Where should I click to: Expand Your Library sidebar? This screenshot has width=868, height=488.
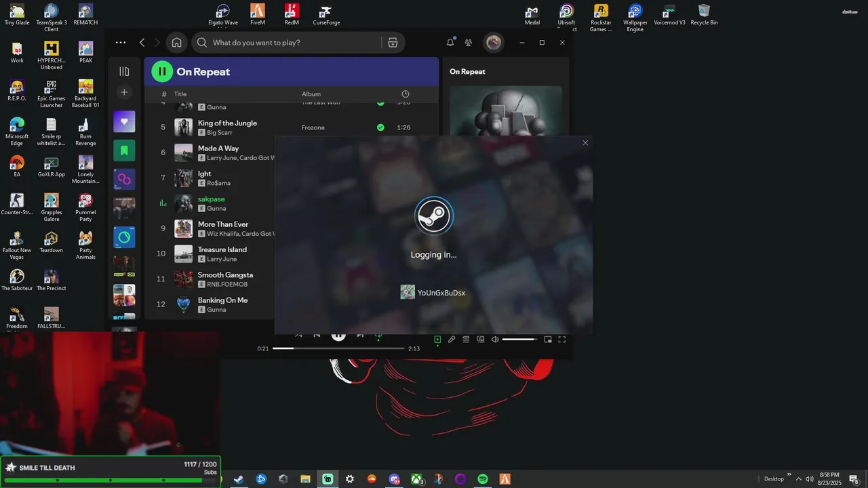tap(124, 71)
